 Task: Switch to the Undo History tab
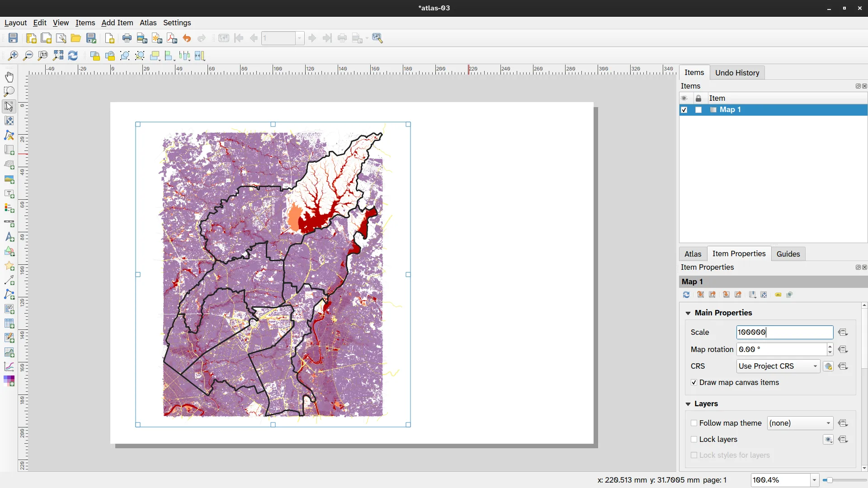(737, 72)
